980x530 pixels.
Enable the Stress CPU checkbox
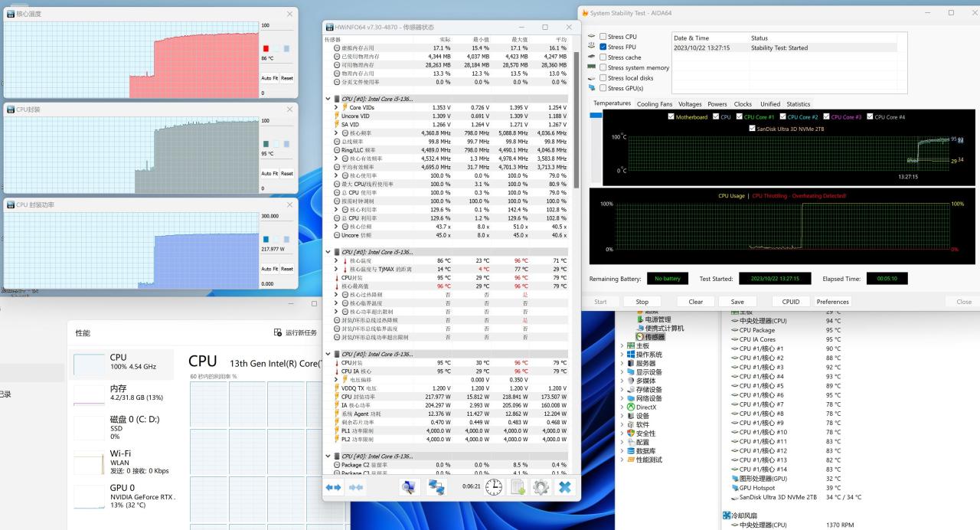(x=603, y=37)
